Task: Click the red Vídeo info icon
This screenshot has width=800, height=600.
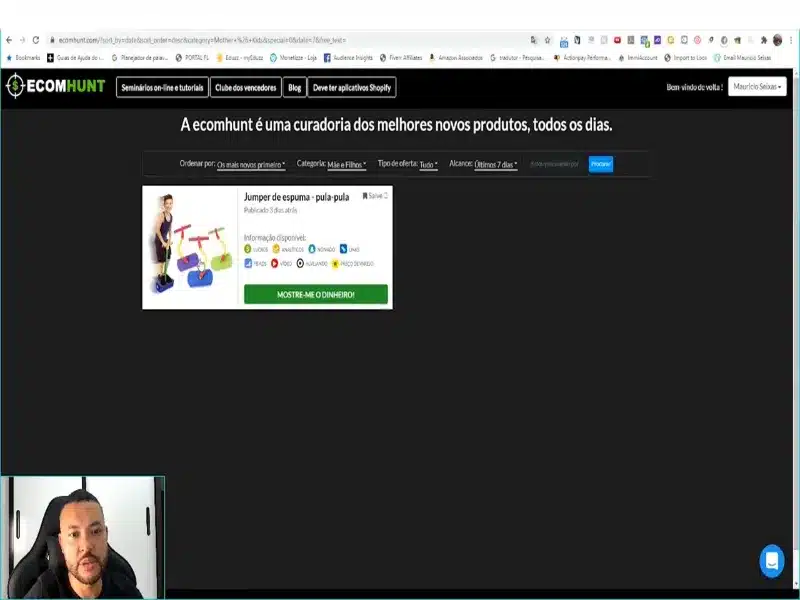Action: click(x=274, y=263)
